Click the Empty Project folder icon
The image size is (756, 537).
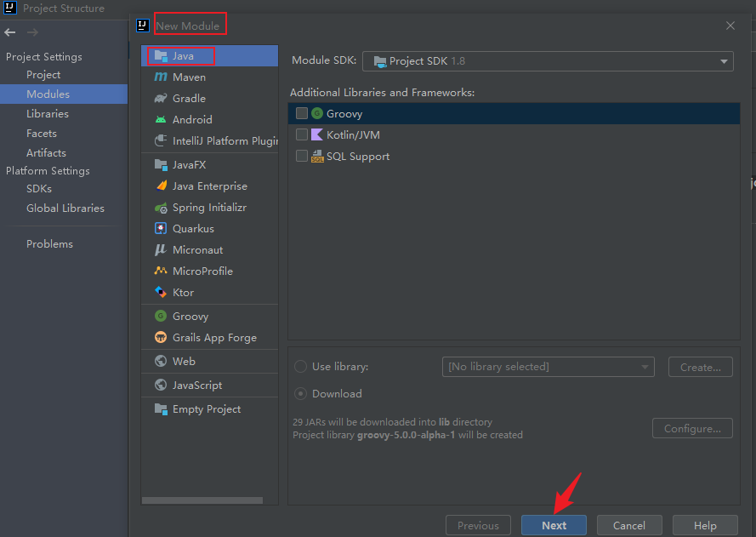coord(161,409)
